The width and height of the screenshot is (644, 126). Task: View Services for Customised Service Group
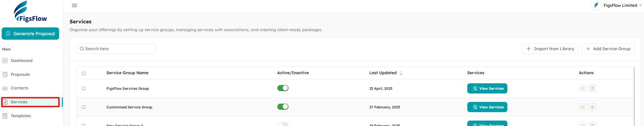(487, 107)
